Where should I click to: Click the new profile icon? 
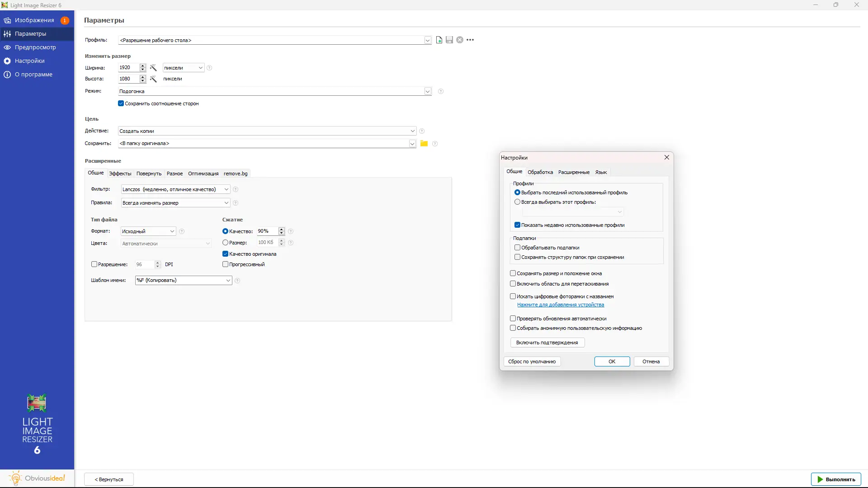439,40
